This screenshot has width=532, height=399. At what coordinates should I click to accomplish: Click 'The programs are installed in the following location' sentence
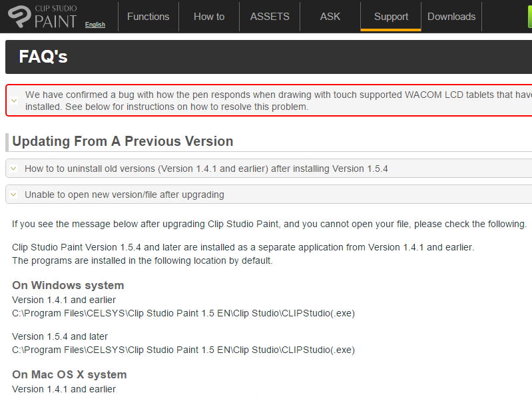(142, 260)
